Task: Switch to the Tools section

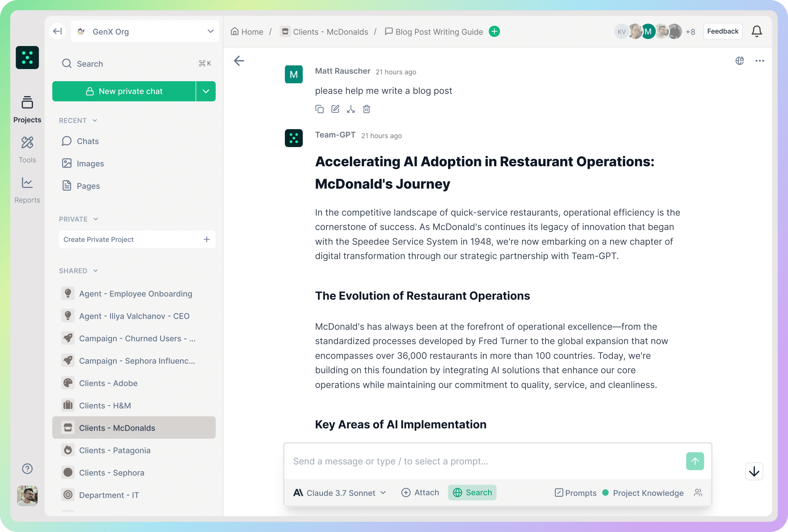Action: (x=27, y=150)
